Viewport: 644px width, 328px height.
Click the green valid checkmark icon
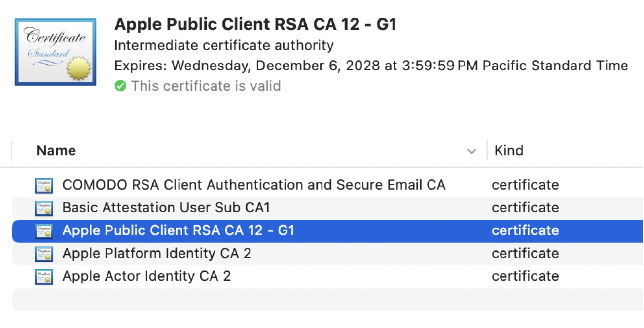coord(120,86)
